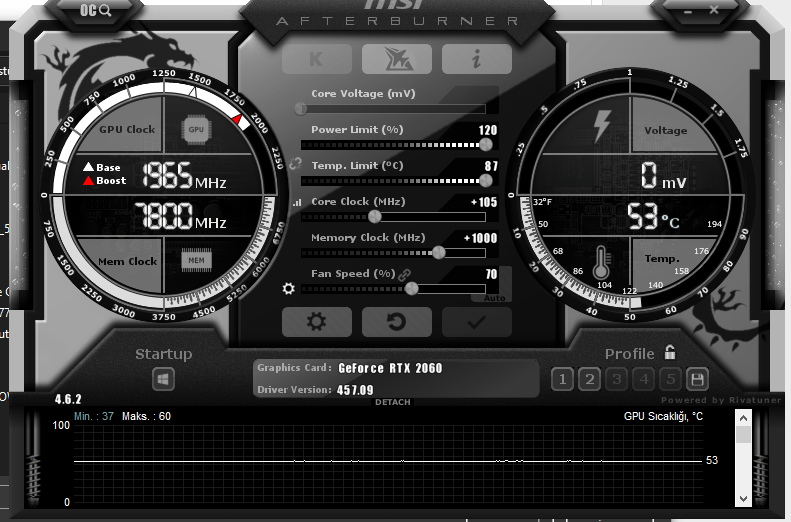Open fan settings gear next to Fan Speed

289,288
